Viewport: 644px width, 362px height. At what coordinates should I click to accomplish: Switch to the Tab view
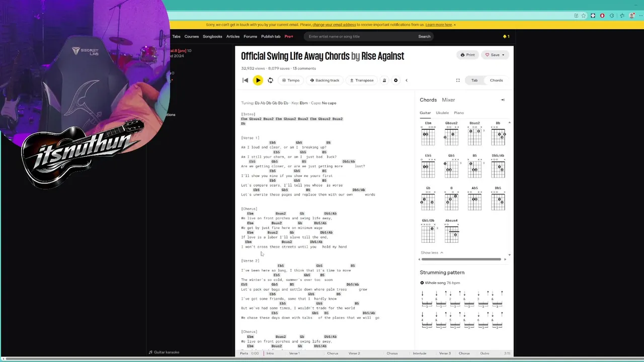tap(474, 80)
